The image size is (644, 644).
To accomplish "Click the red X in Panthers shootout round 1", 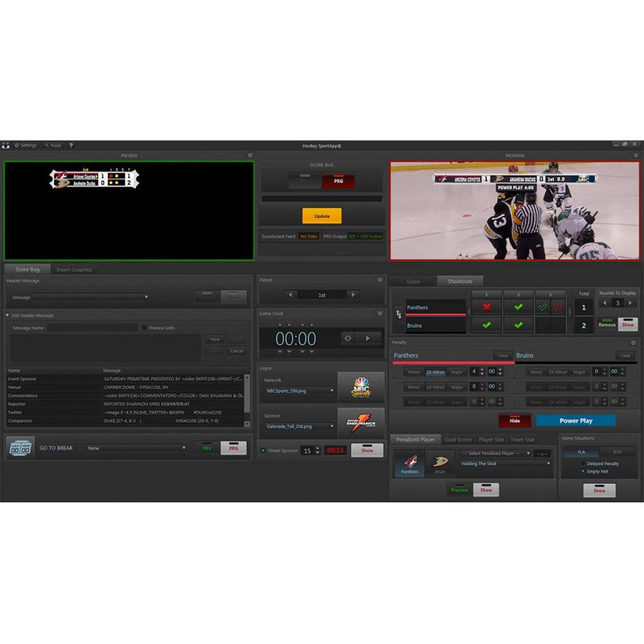I will click(486, 307).
